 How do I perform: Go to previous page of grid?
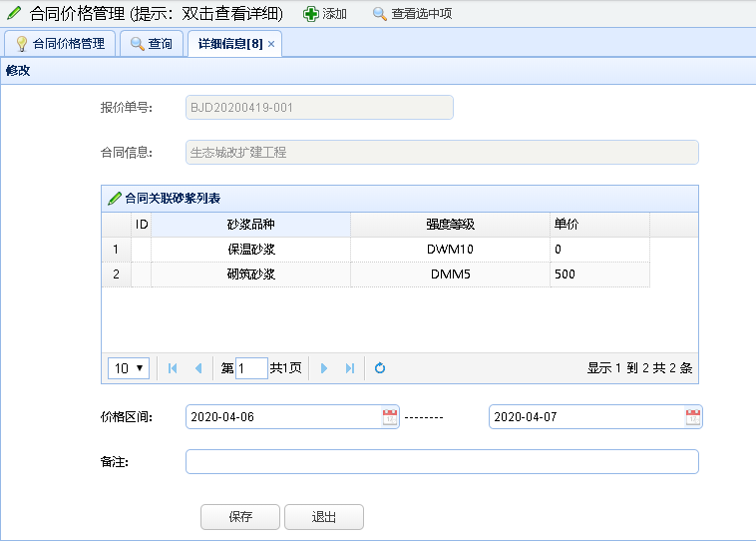pyautogui.click(x=197, y=368)
